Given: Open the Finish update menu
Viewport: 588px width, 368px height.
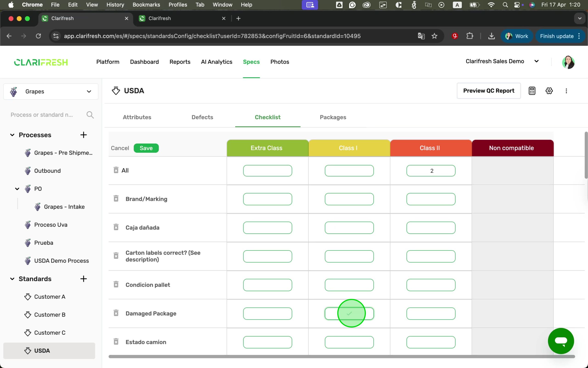Looking at the screenshot, I should (x=560, y=36).
